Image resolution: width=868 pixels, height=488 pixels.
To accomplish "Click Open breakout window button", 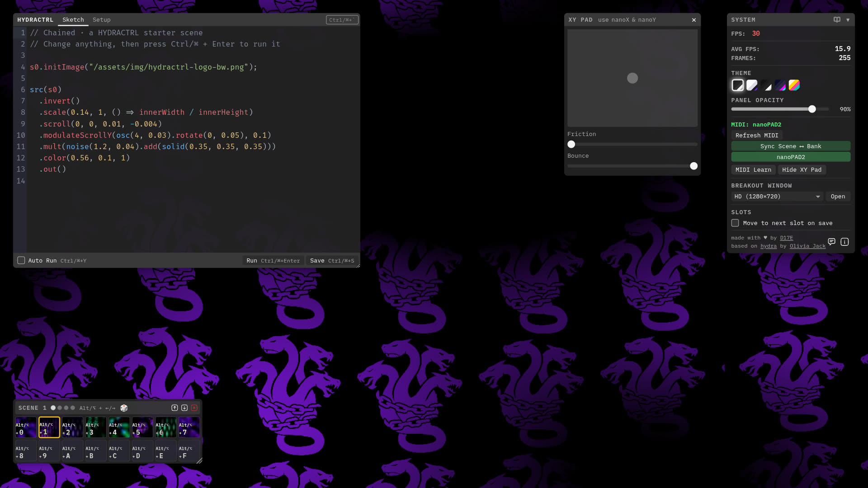I will coord(838,197).
